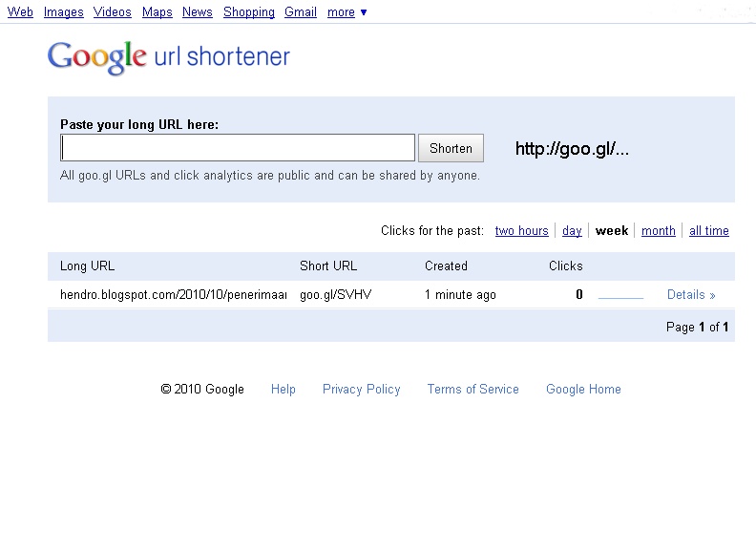Click the © 2010 Google footer text
The image size is (756, 552).
202,389
